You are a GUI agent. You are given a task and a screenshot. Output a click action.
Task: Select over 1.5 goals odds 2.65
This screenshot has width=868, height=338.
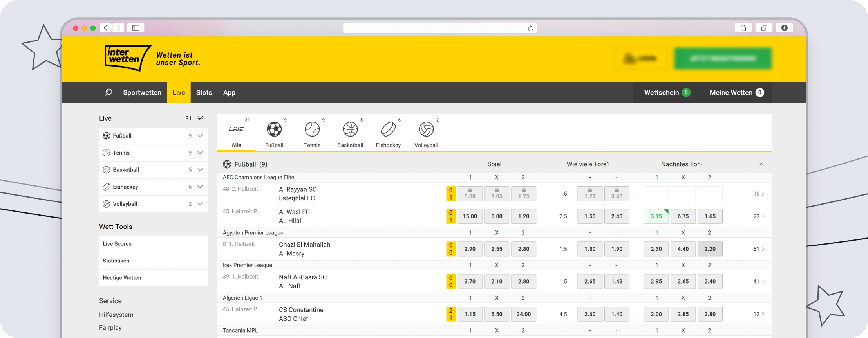[x=590, y=281]
